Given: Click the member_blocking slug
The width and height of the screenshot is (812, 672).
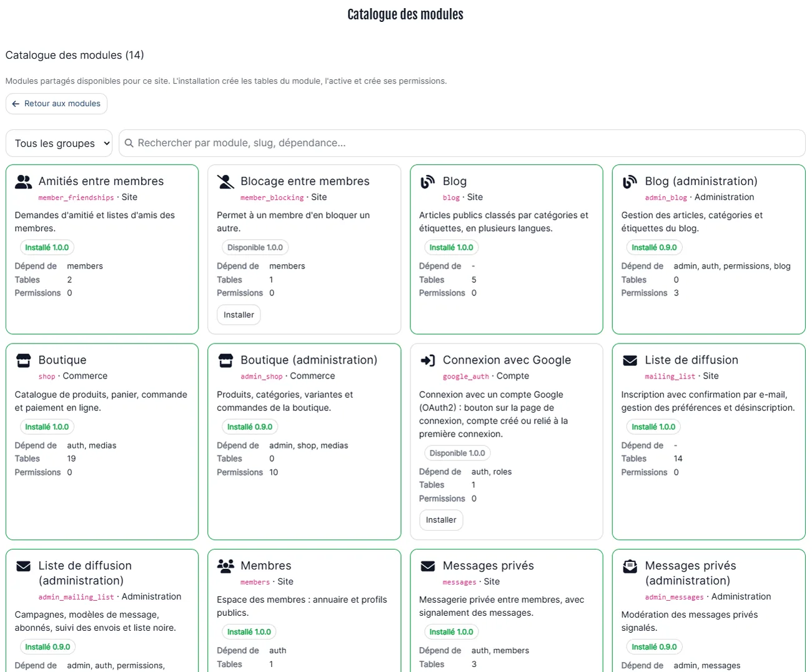Looking at the screenshot, I should click(272, 197).
